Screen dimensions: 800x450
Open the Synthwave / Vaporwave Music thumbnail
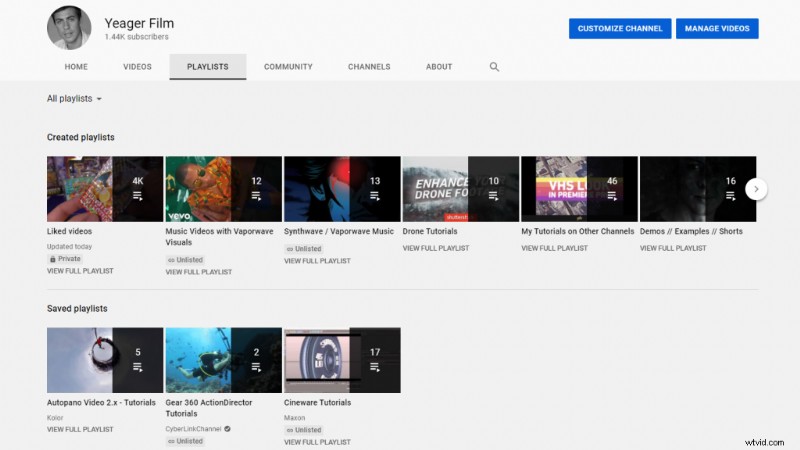(342, 189)
